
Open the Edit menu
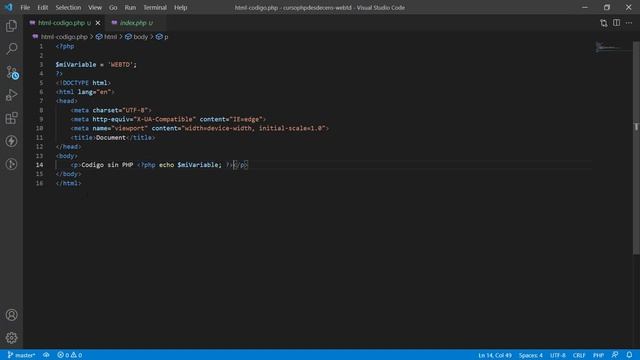[x=42, y=7]
